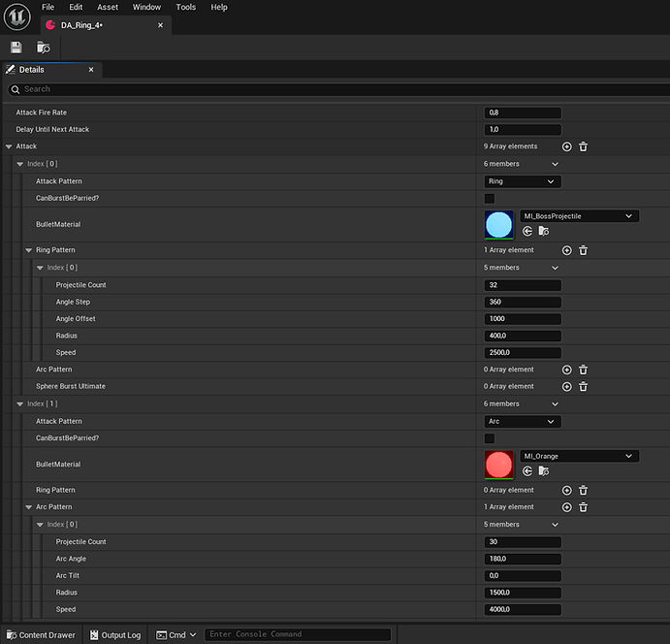Open the Help menu
The width and height of the screenshot is (670, 644).
(219, 7)
